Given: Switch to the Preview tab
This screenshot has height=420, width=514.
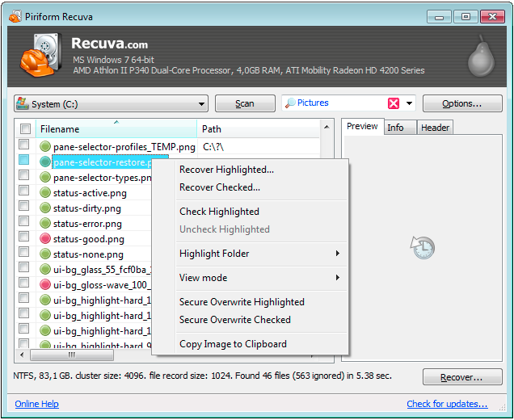Looking at the screenshot, I should [362, 127].
